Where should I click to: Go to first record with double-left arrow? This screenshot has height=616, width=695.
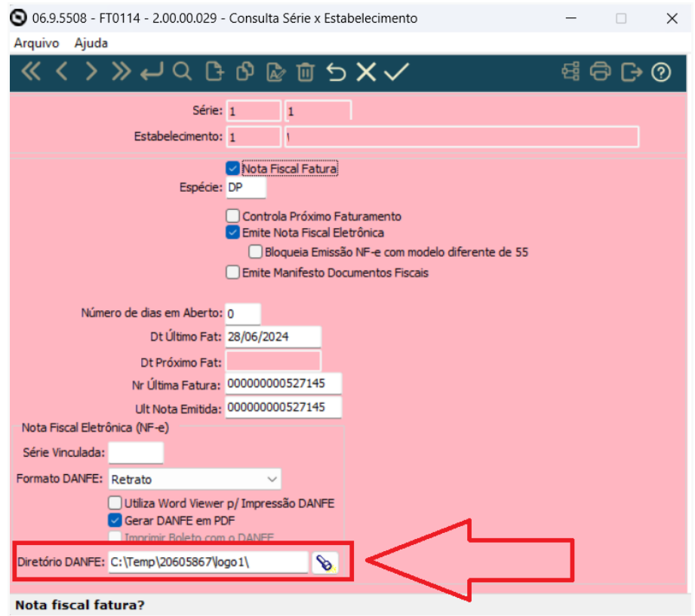(31, 72)
